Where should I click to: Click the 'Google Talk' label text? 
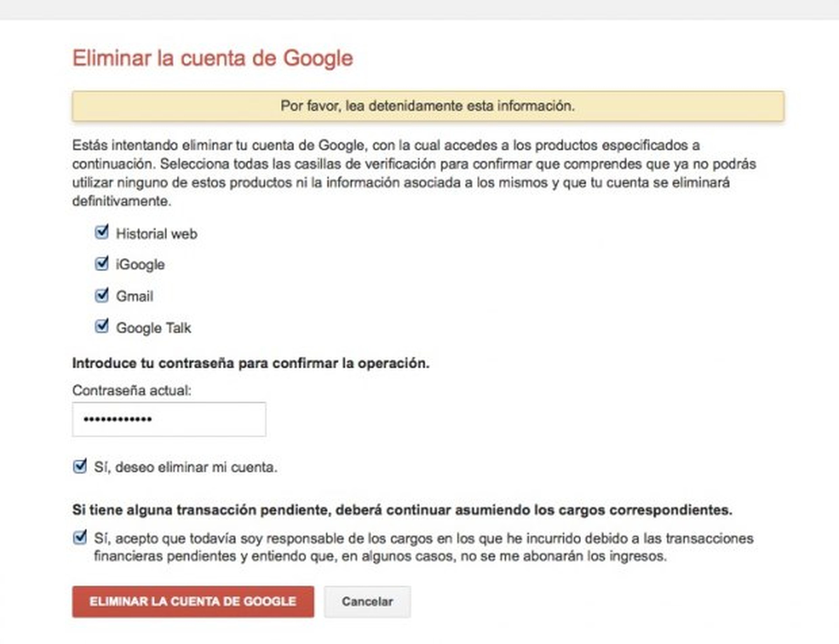point(153,328)
